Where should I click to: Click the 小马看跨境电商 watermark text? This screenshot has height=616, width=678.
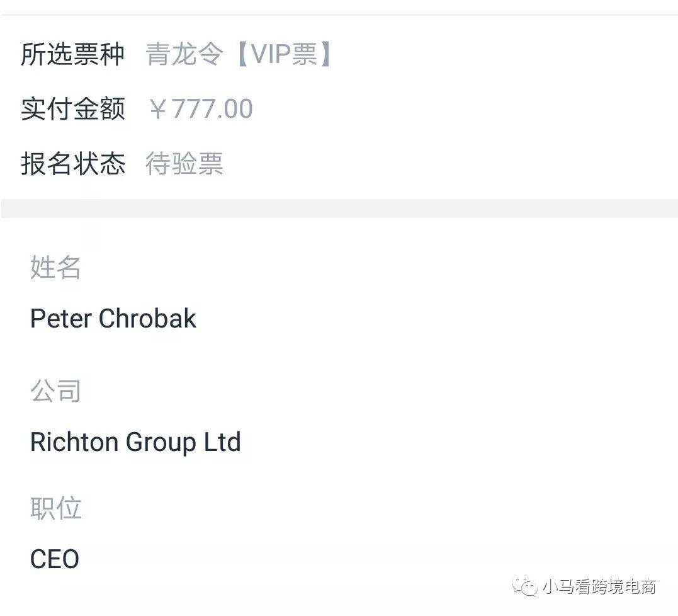coord(599,586)
